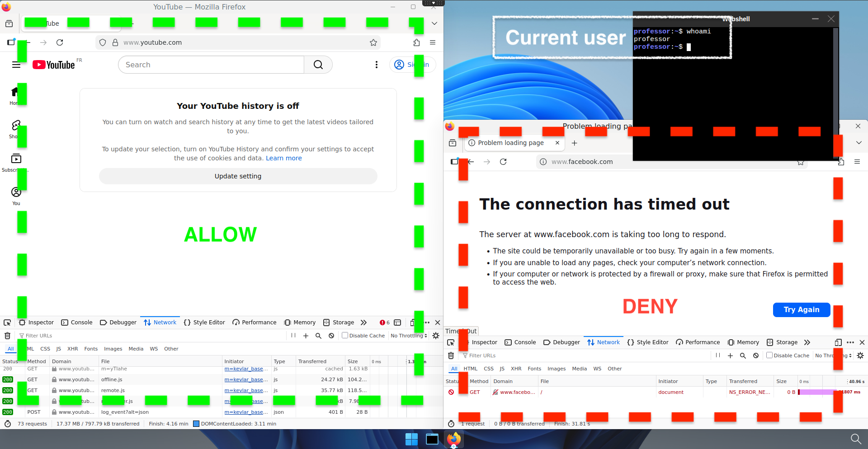List all tabs dropdown in Facebook window

point(859,143)
